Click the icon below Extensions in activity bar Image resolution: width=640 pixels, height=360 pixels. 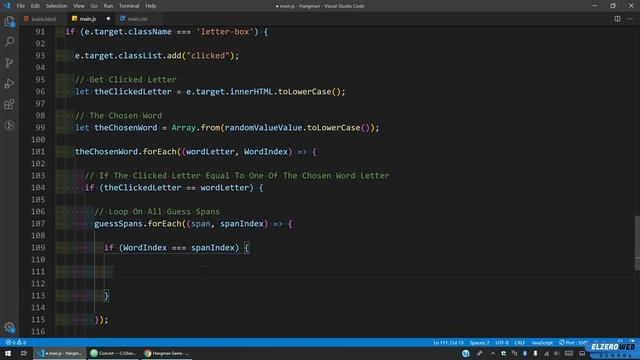click(x=9, y=125)
